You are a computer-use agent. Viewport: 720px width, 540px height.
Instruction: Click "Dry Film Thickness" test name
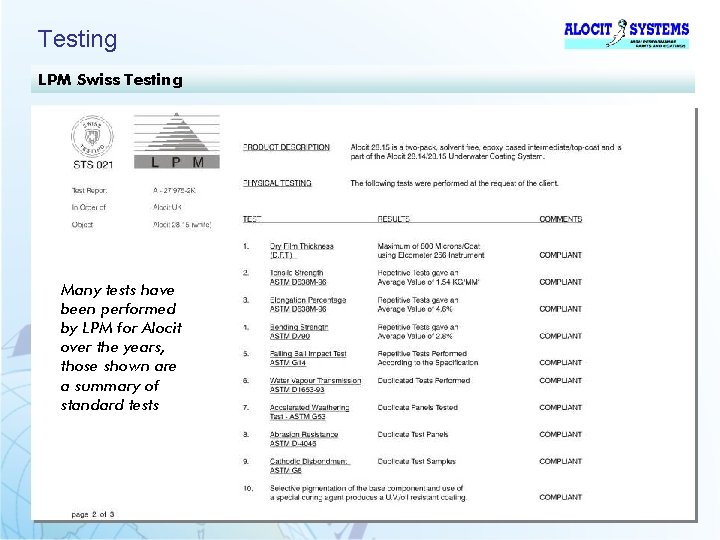click(302, 246)
